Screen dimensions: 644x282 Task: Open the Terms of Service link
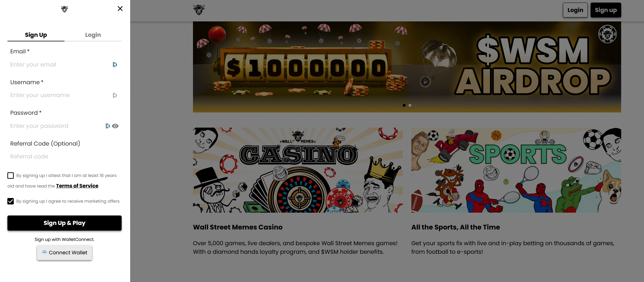(x=77, y=186)
